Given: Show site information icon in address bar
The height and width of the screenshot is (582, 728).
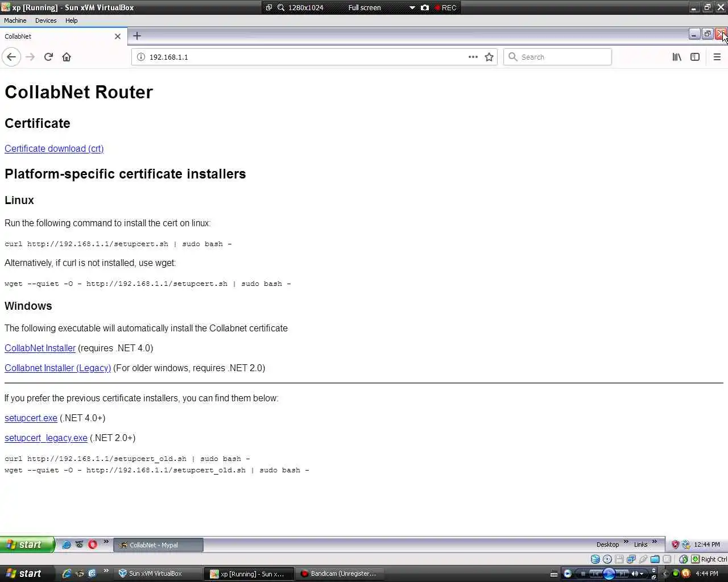Looking at the screenshot, I should click(141, 57).
